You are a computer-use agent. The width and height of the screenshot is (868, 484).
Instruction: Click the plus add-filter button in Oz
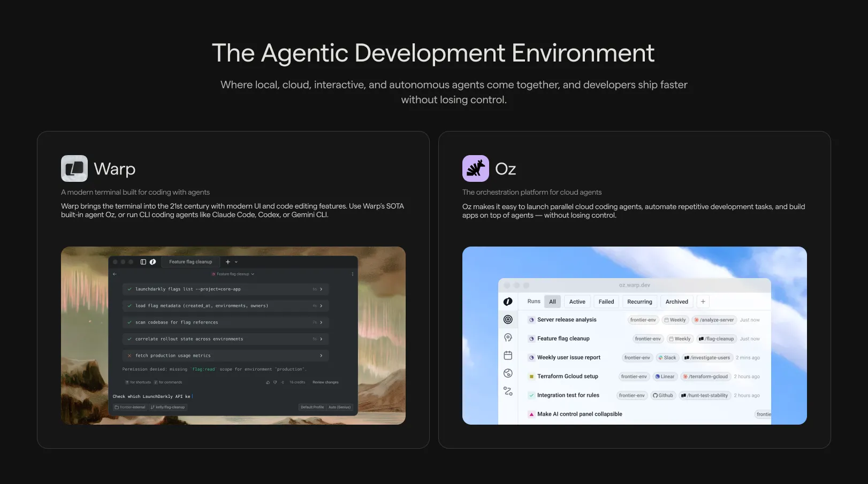[703, 302]
